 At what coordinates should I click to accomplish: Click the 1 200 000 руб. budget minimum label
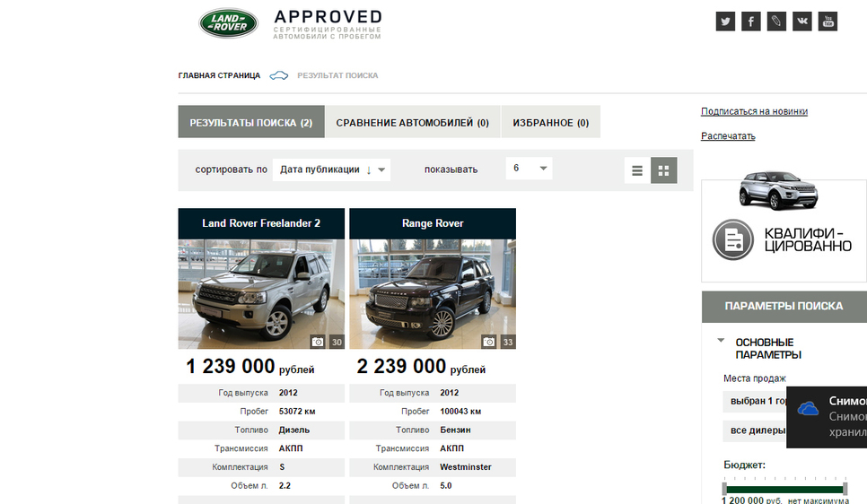click(752, 500)
